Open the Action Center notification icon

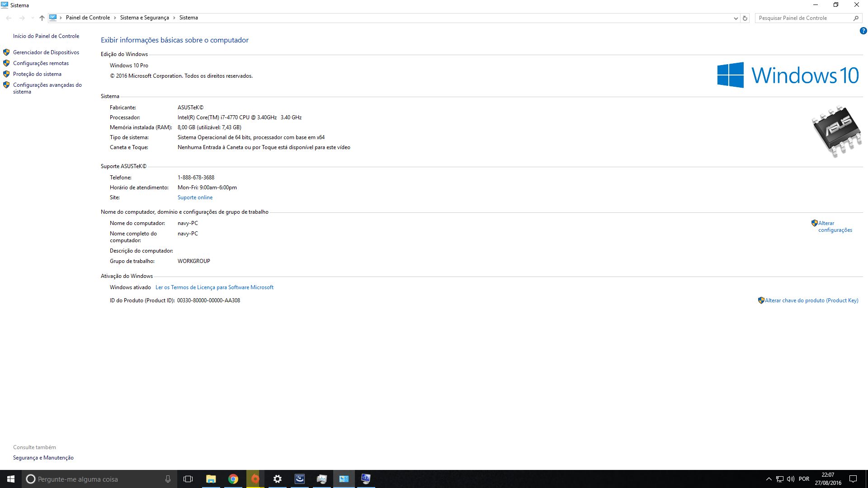coord(853,479)
